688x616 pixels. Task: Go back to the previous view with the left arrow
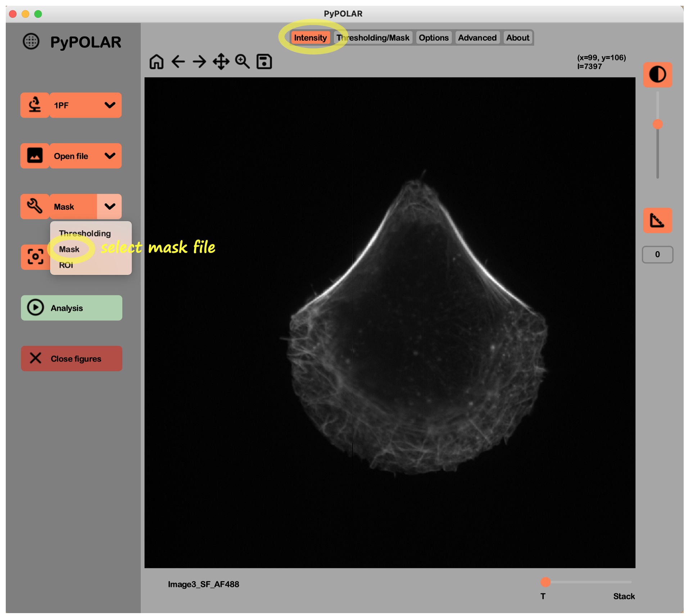point(178,62)
